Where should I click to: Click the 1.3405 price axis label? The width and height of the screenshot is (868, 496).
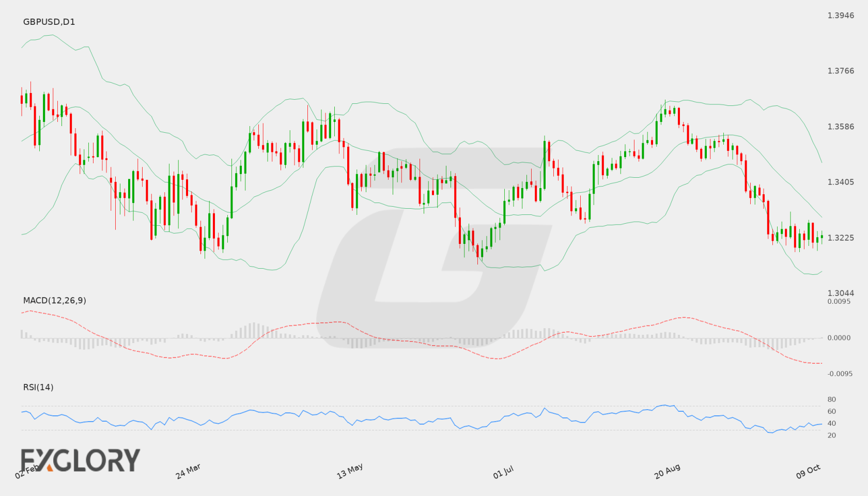click(841, 182)
